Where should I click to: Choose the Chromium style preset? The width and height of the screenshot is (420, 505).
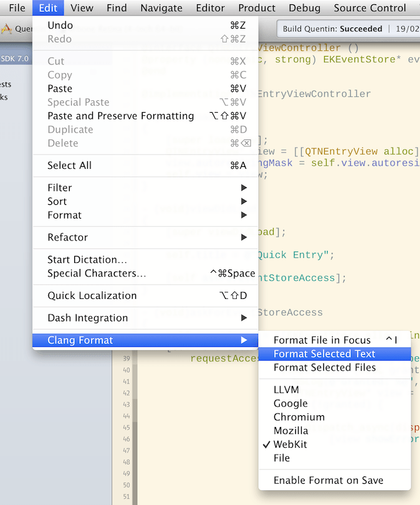298,417
